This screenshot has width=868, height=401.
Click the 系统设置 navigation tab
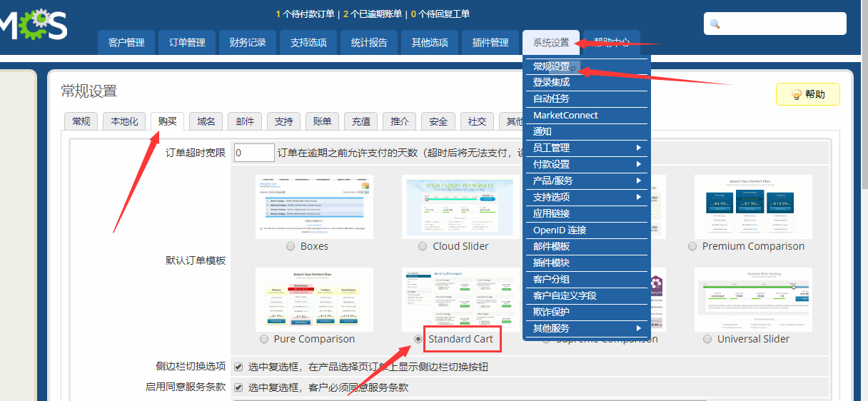(x=551, y=42)
